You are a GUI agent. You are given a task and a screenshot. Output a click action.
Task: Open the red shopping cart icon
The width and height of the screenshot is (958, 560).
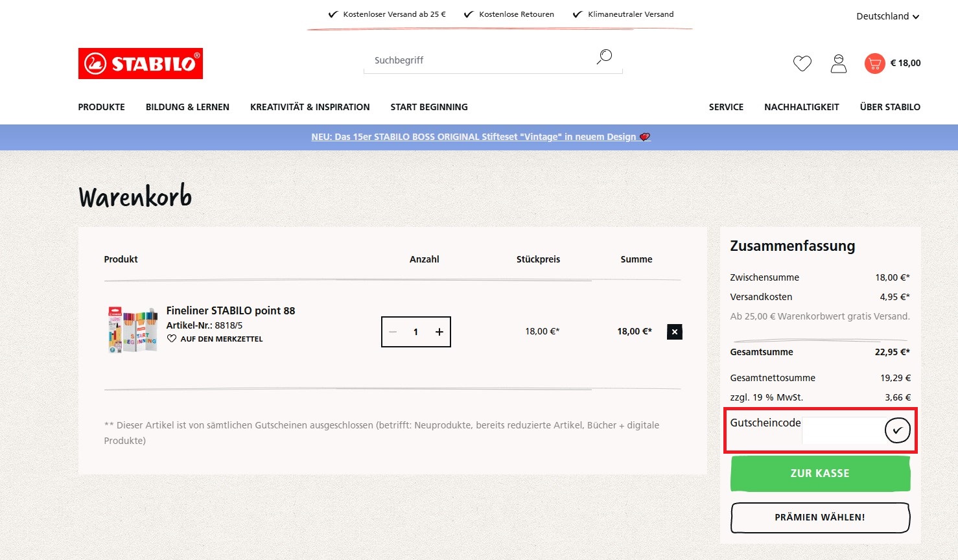click(874, 63)
